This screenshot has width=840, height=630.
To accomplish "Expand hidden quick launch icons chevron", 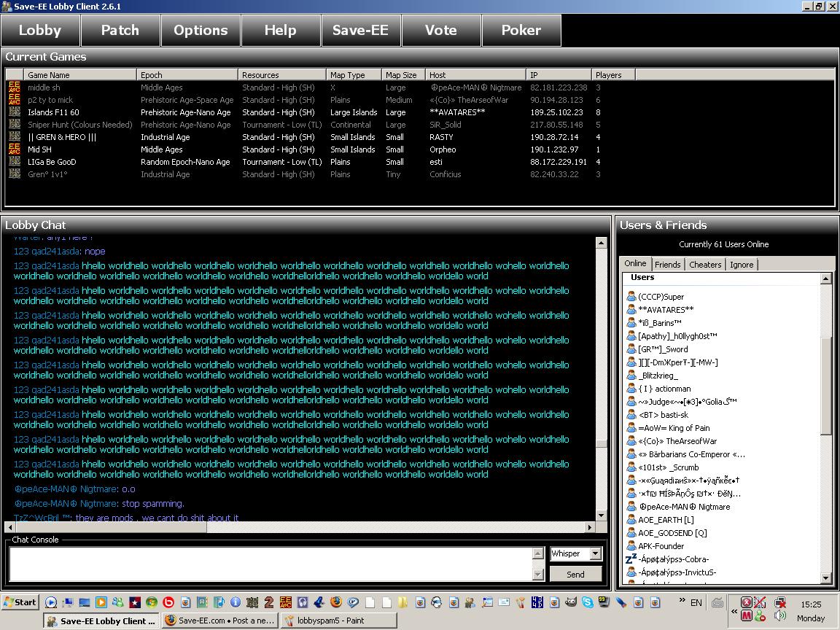I will click(x=682, y=602).
